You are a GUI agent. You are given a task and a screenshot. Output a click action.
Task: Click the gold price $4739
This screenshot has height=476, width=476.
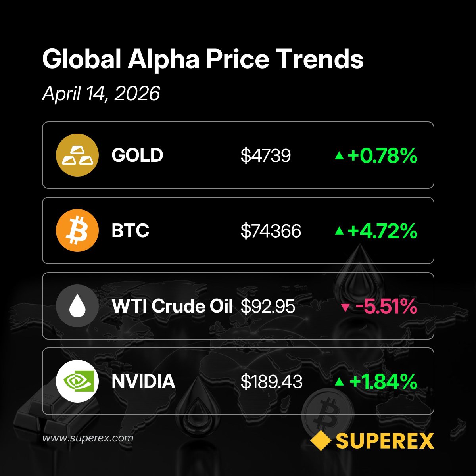(265, 155)
